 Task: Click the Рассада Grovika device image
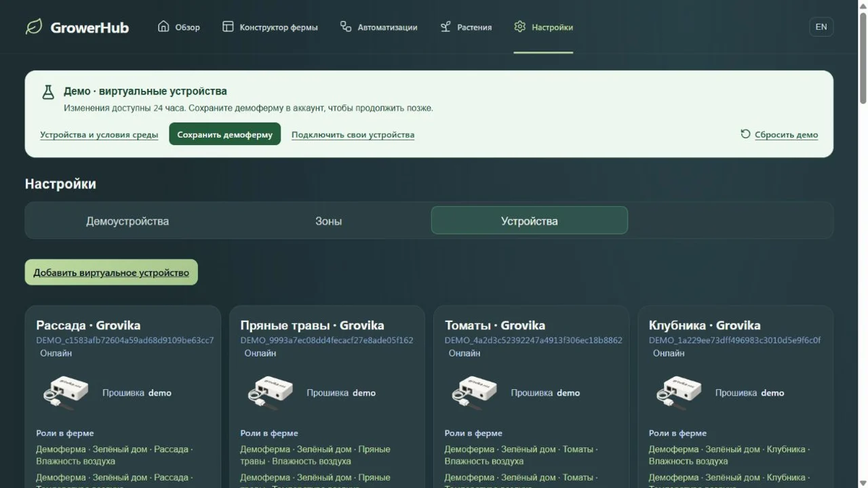coord(66,392)
